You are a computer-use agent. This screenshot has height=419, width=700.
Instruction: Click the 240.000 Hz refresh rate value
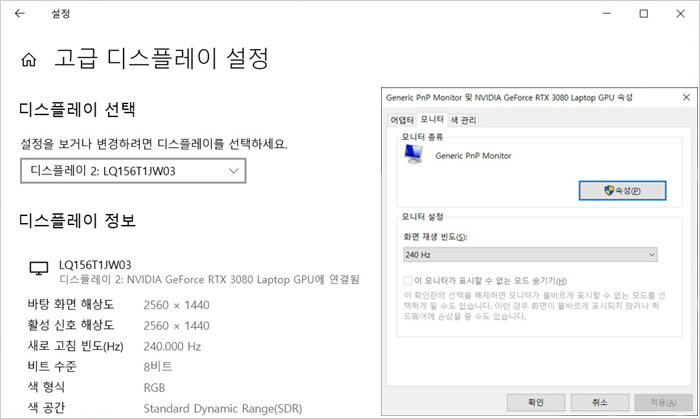[172, 346]
